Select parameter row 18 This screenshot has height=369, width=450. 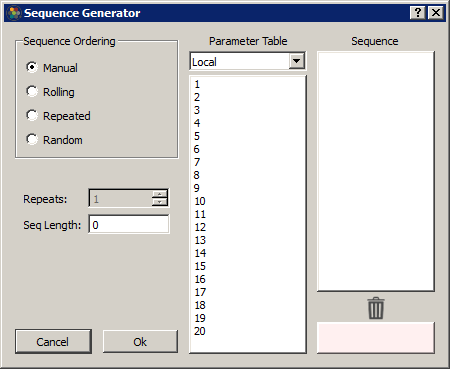click(x=247, y=305)
